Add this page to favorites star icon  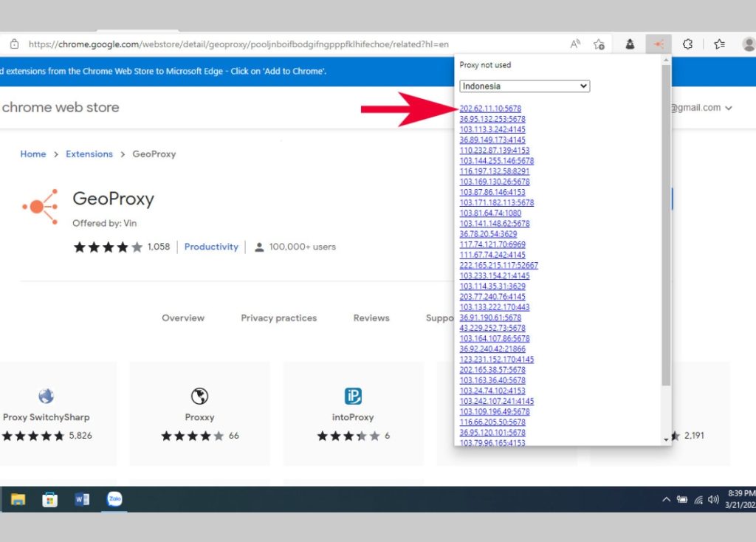click(x=599, y=44)
